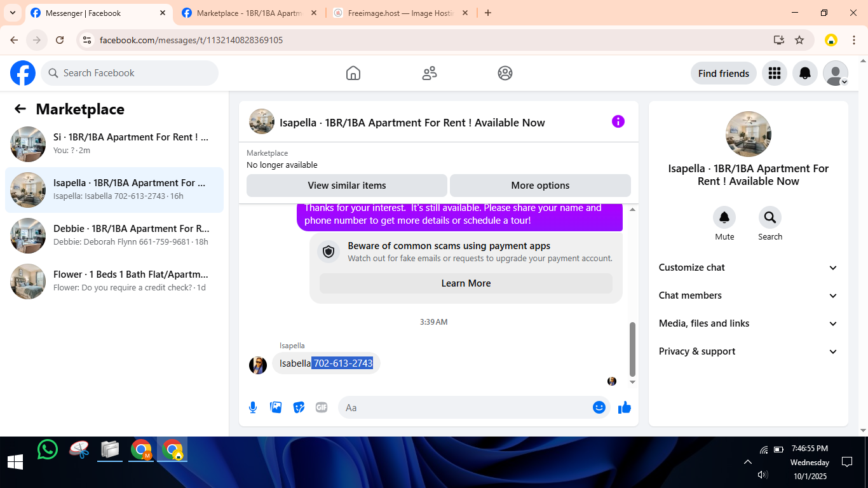Click the Find friends button

click(x=724, y=73)
